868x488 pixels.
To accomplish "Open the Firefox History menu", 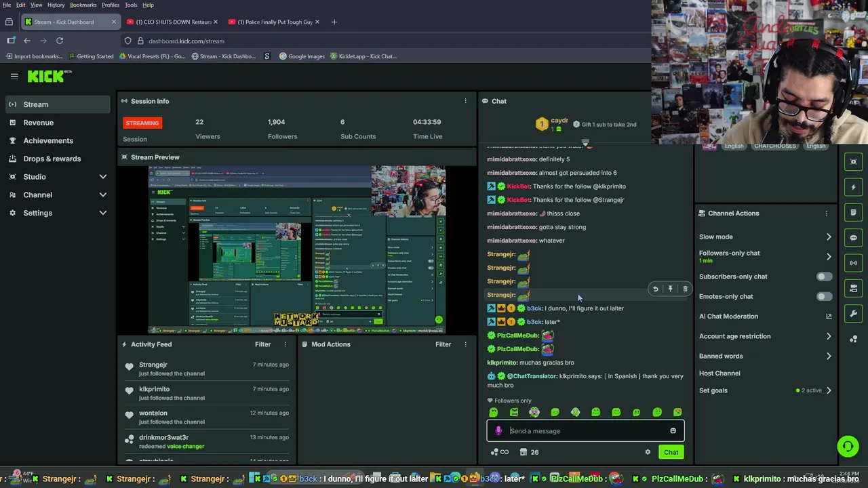I will (56, 5).
